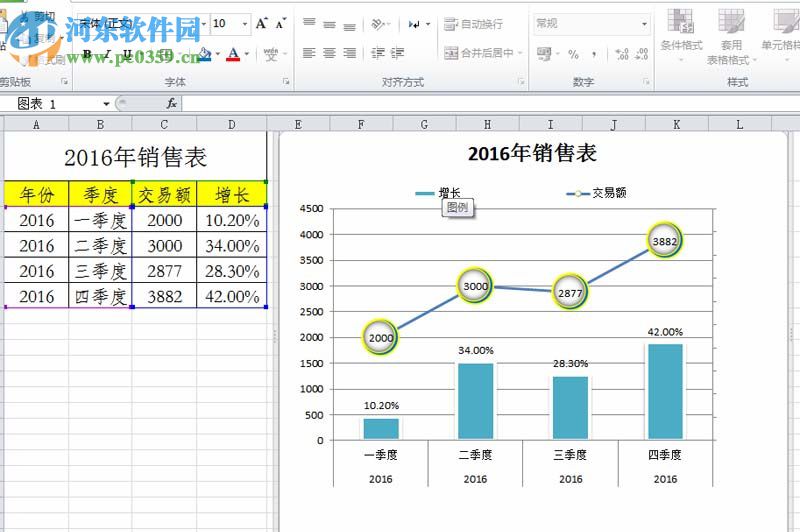
Task: Toggle Underline formatting
Action: [x=128, y=54]
